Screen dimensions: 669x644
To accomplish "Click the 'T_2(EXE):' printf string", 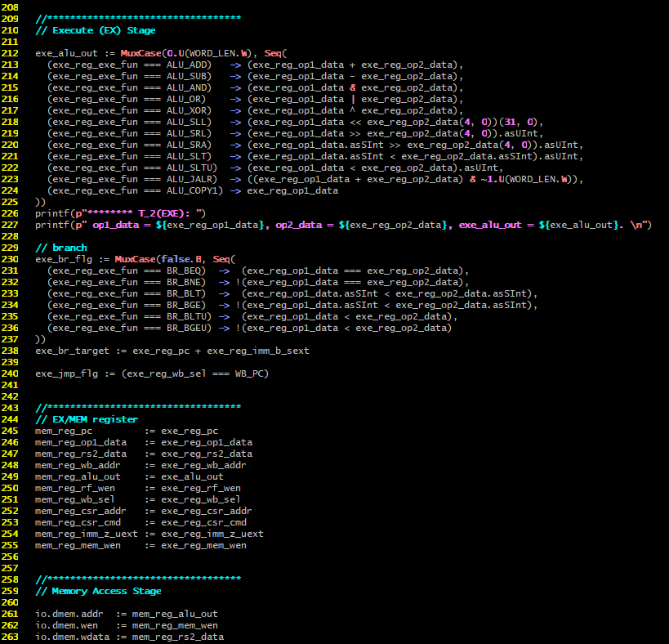I will [x=164, y=213].
